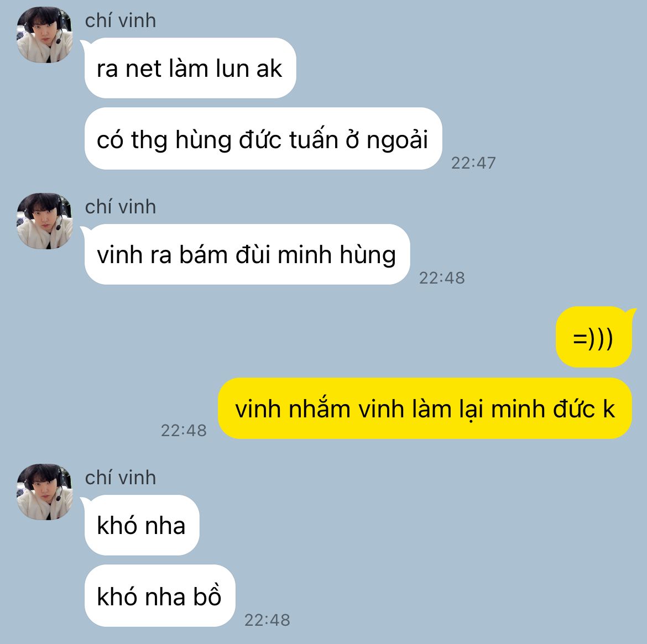Select the yellow 'vinh nhắm vinh làm lại' message

(425, 408)
